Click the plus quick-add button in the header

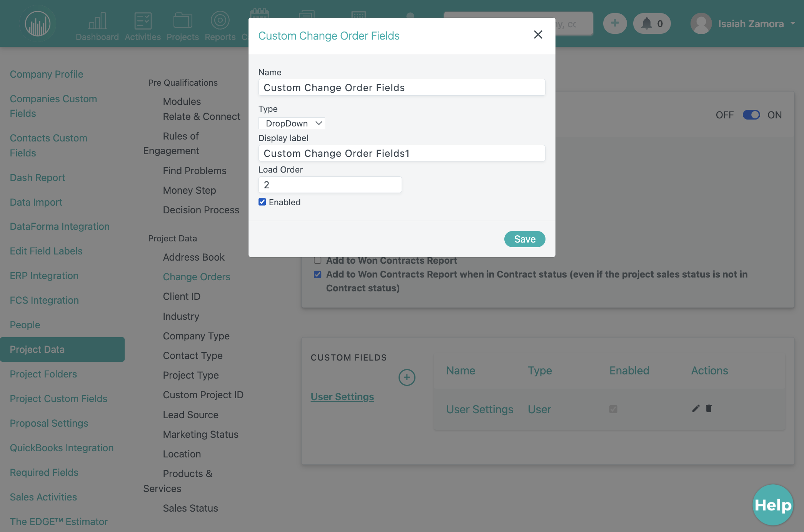(x=615, y=23)
